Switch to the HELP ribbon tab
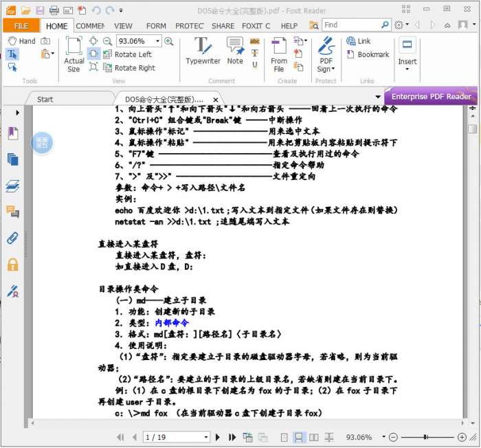This screenshot has width=481, height=448. pos(289,26)
